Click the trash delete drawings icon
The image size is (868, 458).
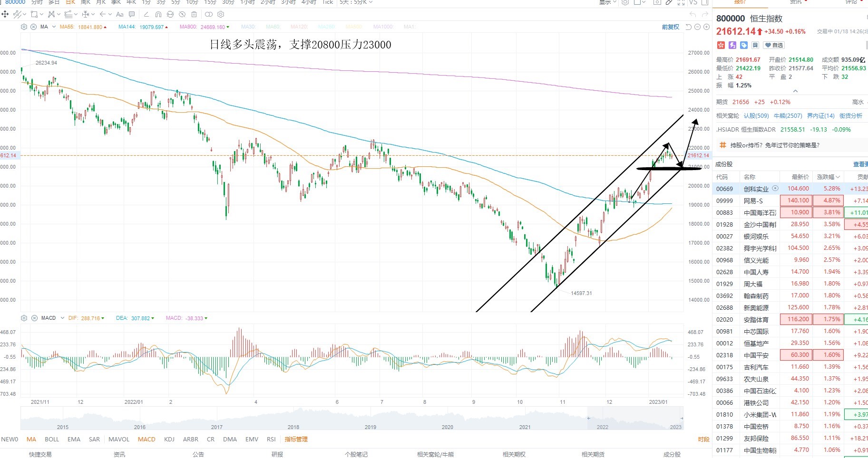194,14
